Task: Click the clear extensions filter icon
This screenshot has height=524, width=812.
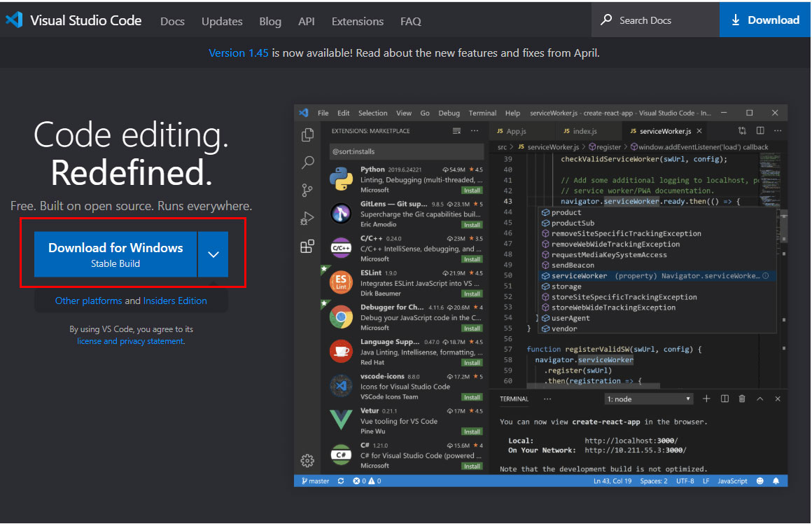Action: tap(456, 131)
